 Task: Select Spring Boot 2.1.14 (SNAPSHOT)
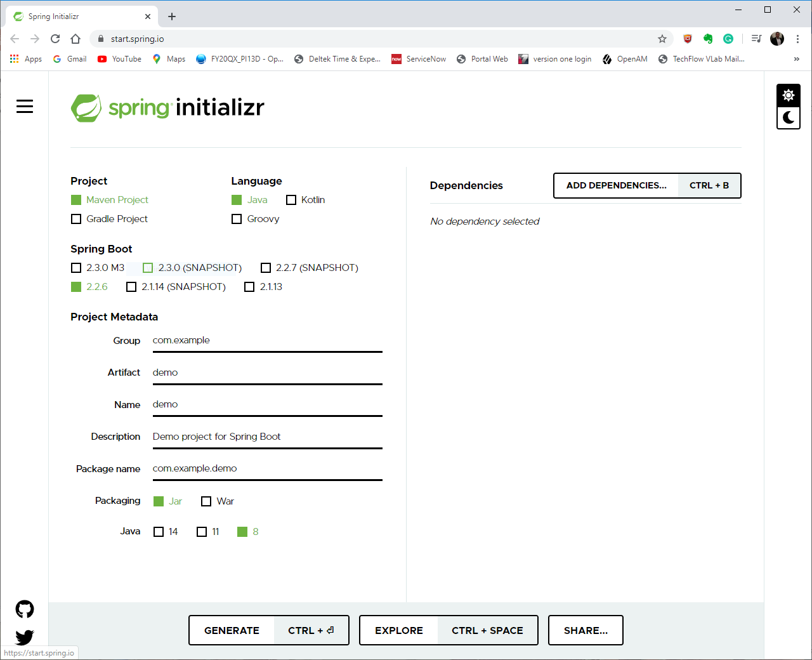[176, 287]
